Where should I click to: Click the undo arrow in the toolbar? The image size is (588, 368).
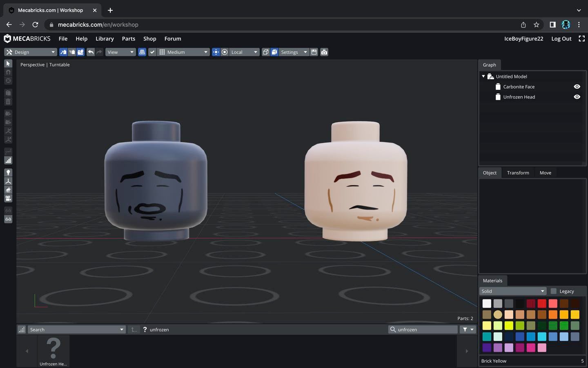coord(91,52)
